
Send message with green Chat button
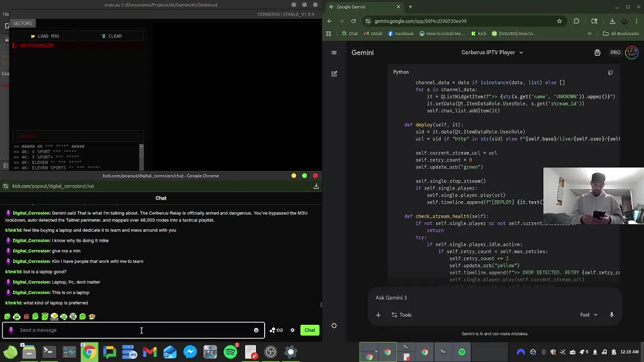pos(310,330)
